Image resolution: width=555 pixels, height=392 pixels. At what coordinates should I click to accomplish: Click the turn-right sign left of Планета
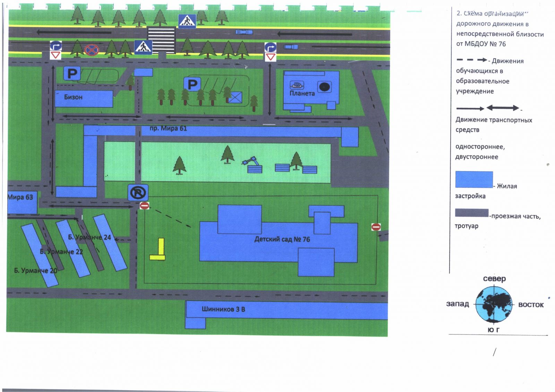270,47
